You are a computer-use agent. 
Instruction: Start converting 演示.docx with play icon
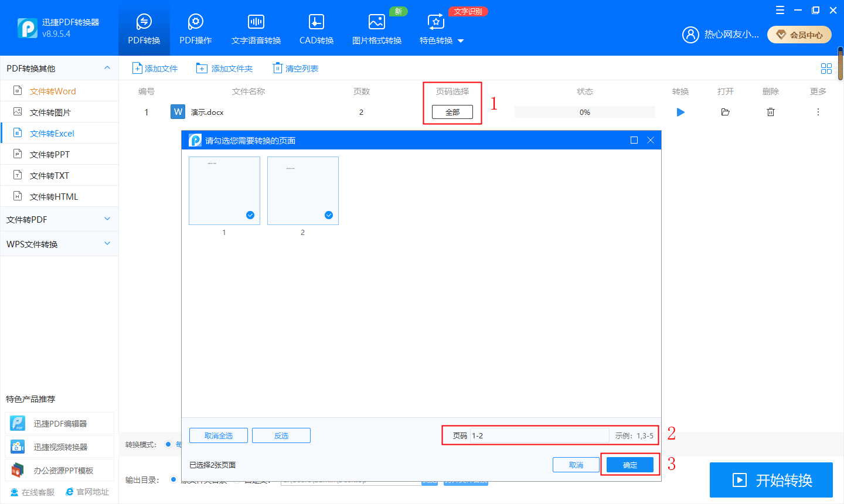680,112
